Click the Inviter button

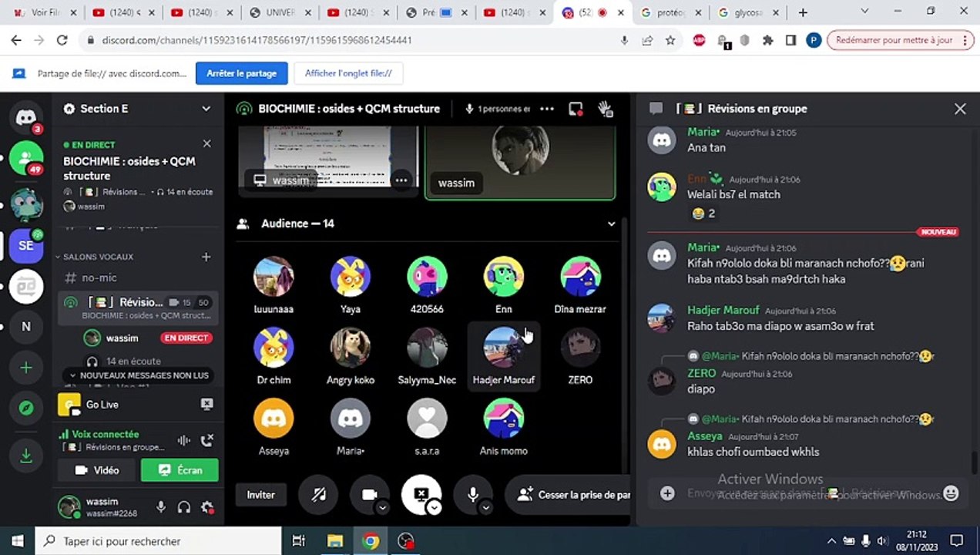pos(260,495)
